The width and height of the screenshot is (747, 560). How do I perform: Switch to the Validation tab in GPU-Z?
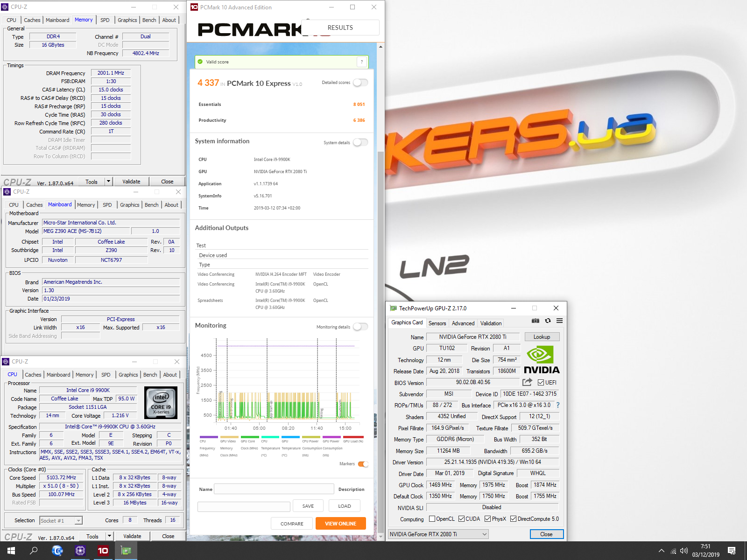[x=491, y=323]
